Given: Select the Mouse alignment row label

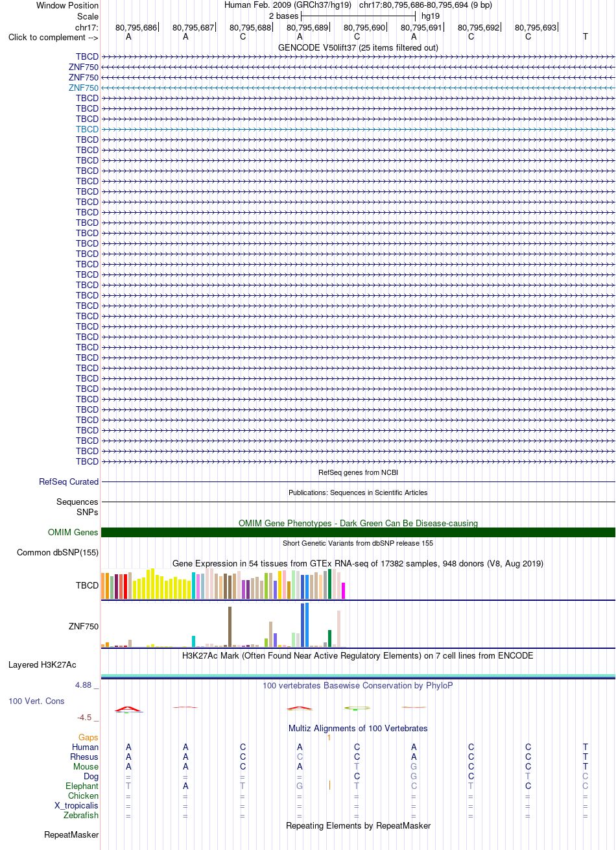Looking at the screenshot, I should (86, 767).
